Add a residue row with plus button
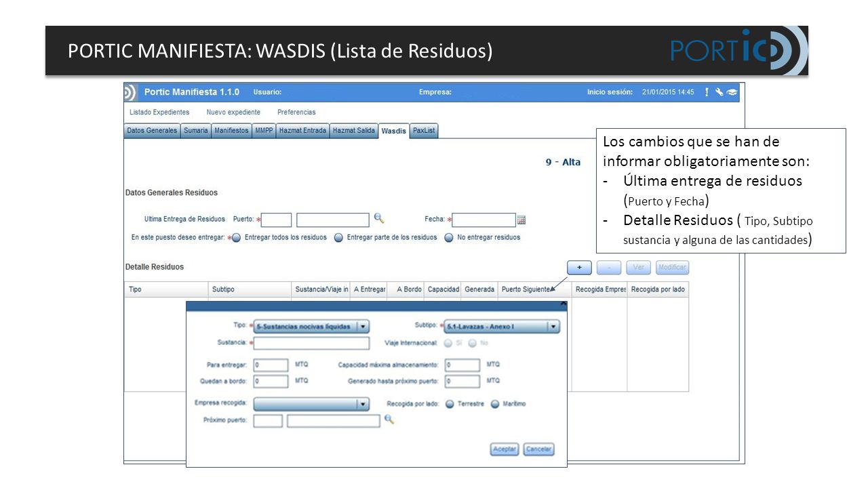Viewport: 868px width, 488px height. (x=579, y=268)
